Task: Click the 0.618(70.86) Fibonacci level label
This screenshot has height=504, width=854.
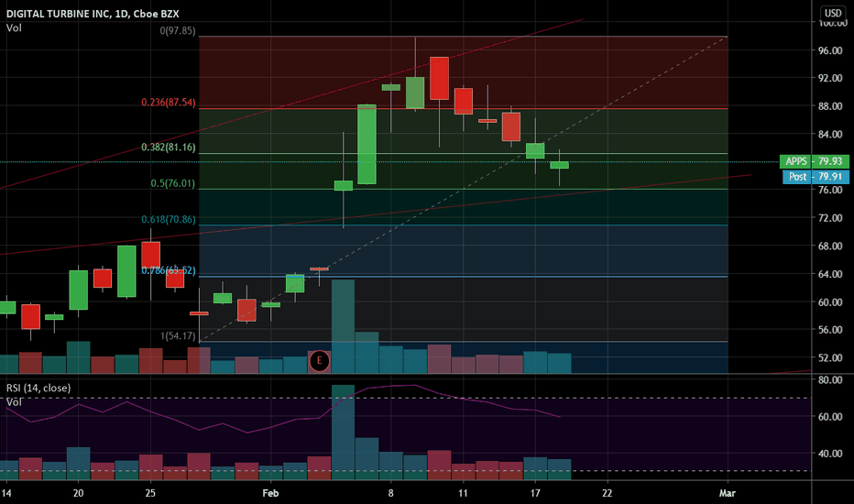Action: [x=169, y=220]
